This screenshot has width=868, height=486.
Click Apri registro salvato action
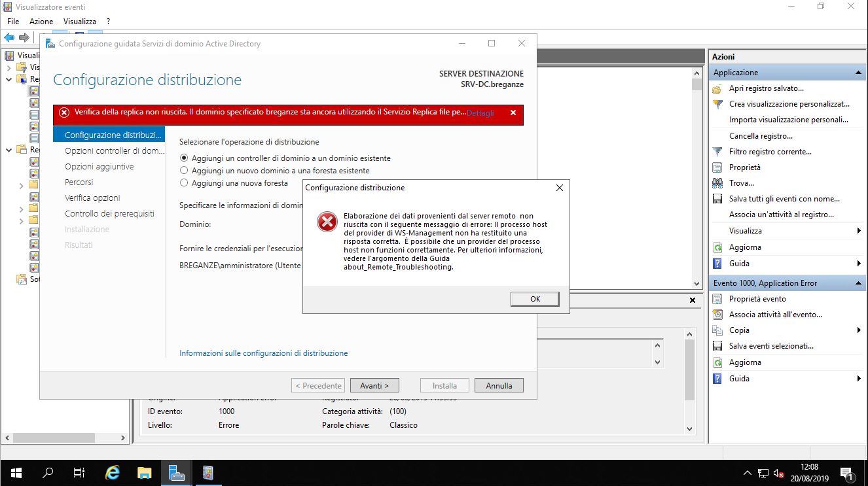pyautogui.click(x=766, y=88)
